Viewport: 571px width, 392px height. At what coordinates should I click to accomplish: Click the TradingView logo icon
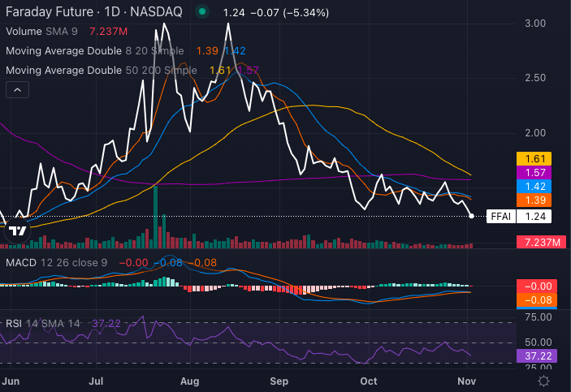coord(15,231)
